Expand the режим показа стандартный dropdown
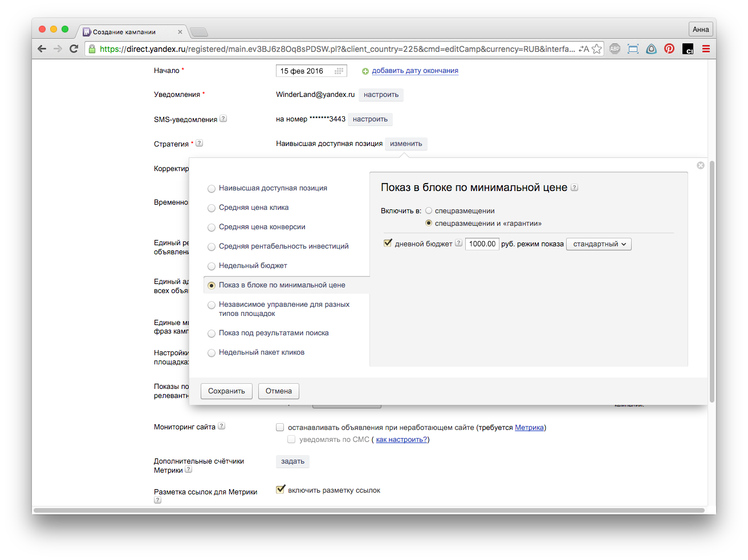Viewport: 748px width, 560px height. [599, 244]
